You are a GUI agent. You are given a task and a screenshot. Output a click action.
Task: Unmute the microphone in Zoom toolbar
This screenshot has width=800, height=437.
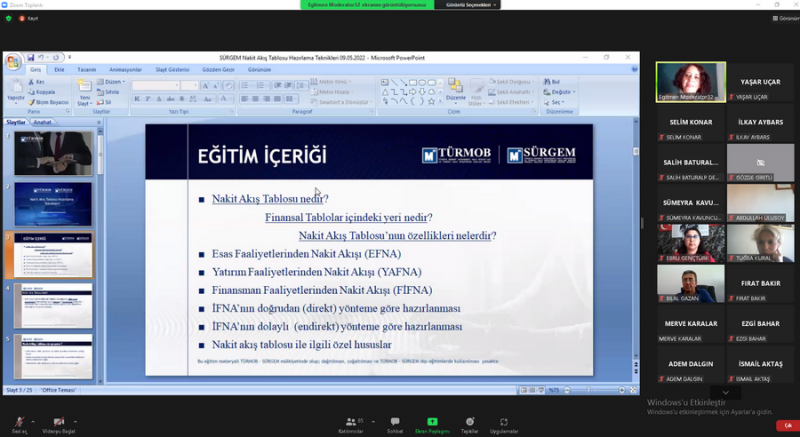(18, 422)
